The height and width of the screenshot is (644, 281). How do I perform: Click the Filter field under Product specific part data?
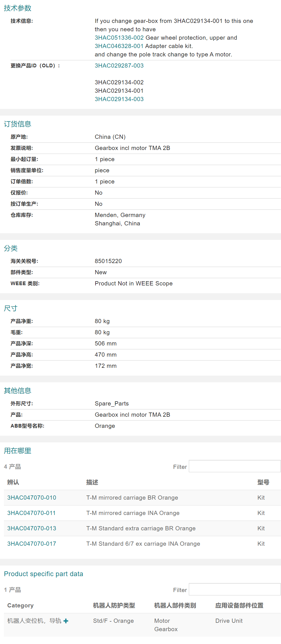(234, 590)
